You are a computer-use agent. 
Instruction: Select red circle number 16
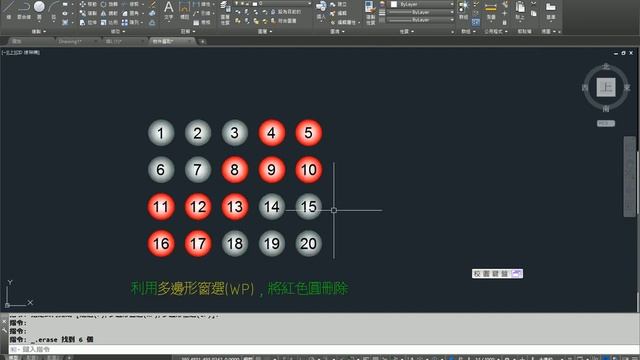click(161, 244)
